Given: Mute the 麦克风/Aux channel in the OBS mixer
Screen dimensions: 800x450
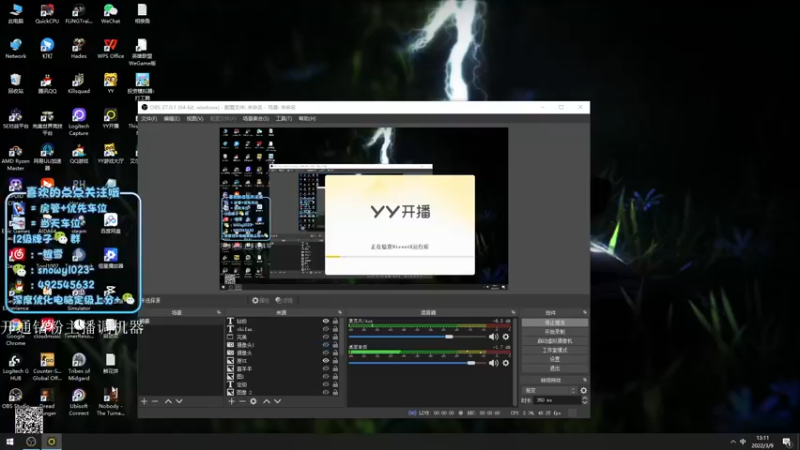Looking at the screenshot, I should pos(493,337).
